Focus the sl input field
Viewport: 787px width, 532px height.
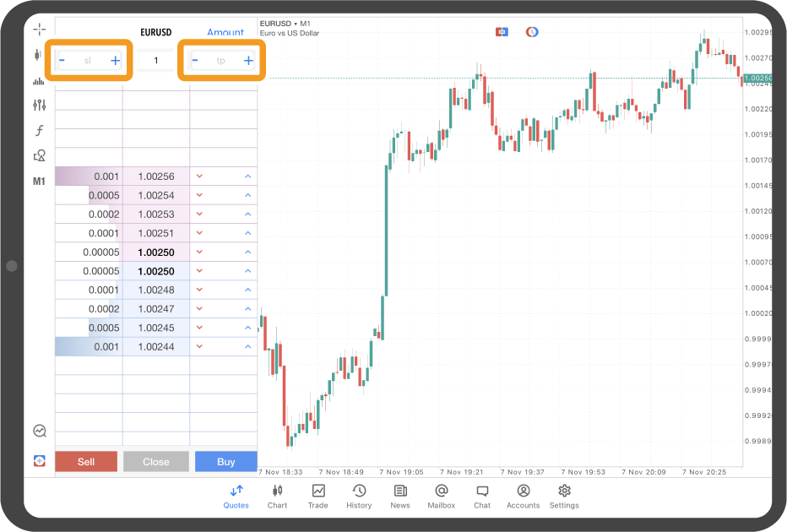coord(88,61)
